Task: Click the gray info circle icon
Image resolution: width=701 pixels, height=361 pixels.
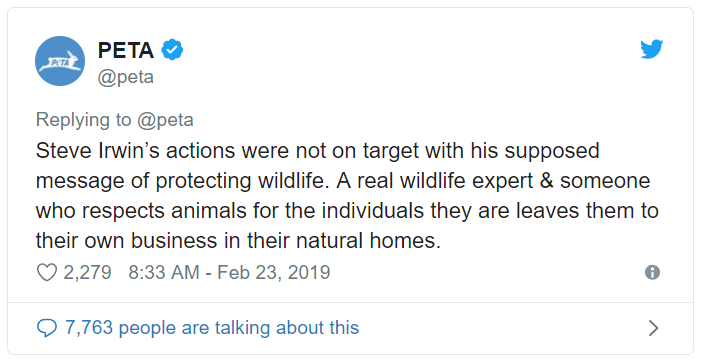Action: (652, 272)
